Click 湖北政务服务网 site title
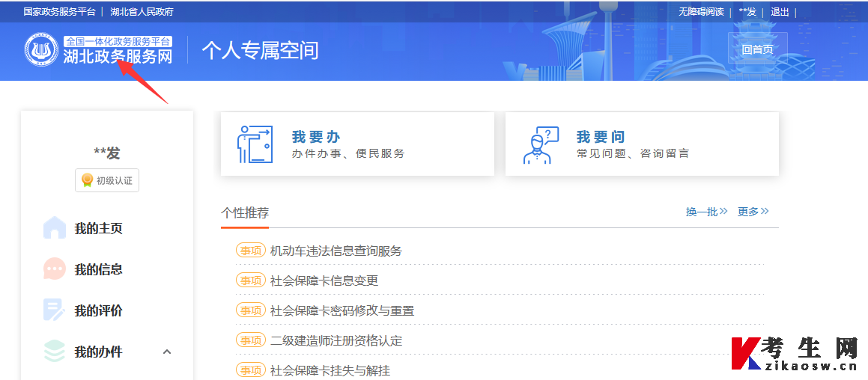This screenshot has height=380, width=868. pyautogui.click(x=118, y=56)
